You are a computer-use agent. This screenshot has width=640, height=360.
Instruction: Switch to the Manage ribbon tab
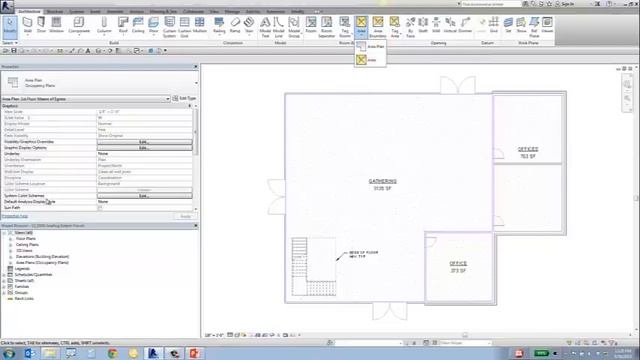pyautogui.click(x=232, y=11)
